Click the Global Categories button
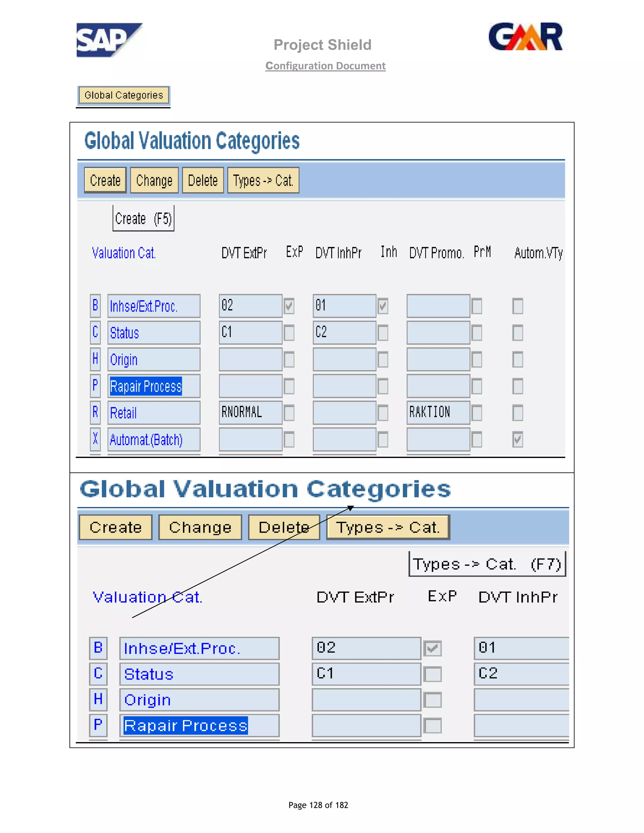This screenshot has height=833, width=644. click(x=124, y=95)
